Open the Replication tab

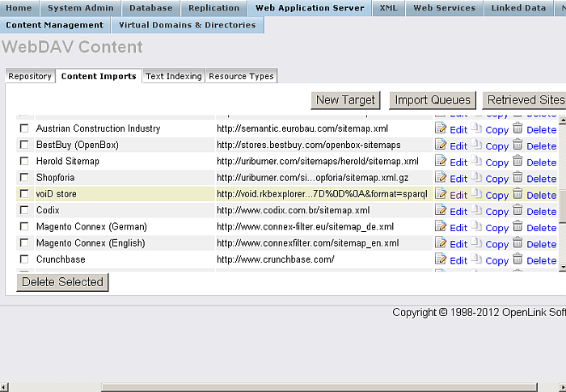(213, 8)
